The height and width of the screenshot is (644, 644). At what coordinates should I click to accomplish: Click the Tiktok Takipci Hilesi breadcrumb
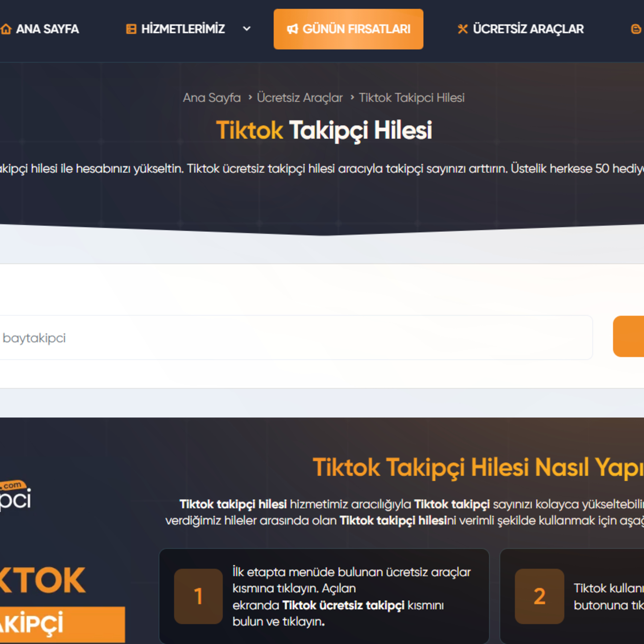(x=412, y=98)
